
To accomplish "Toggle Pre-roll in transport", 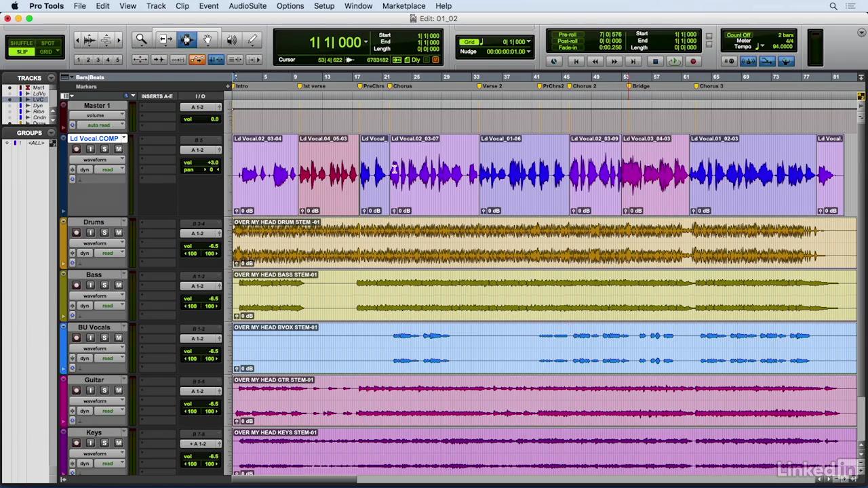I will [x=567, y=35].
